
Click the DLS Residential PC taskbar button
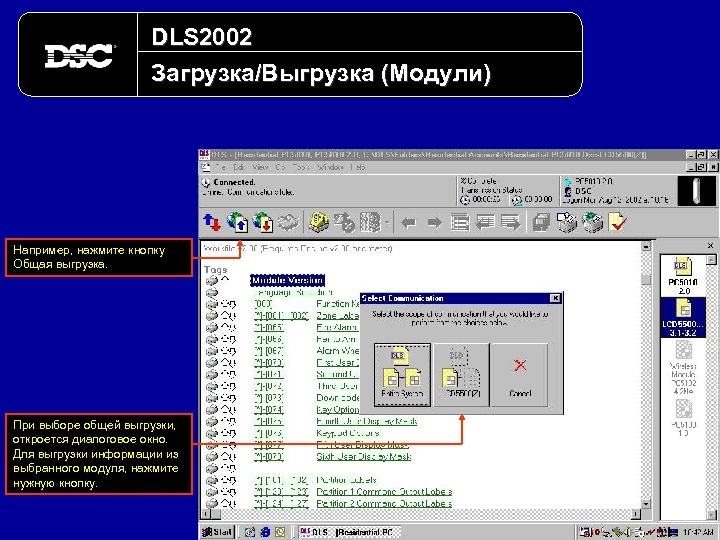pyautogui.click(x=348, y=532)
